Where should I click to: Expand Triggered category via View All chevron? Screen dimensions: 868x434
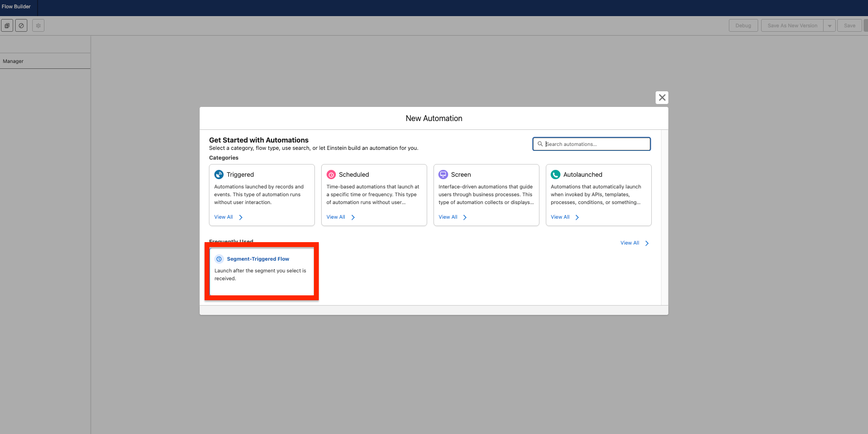pos(241,217)
